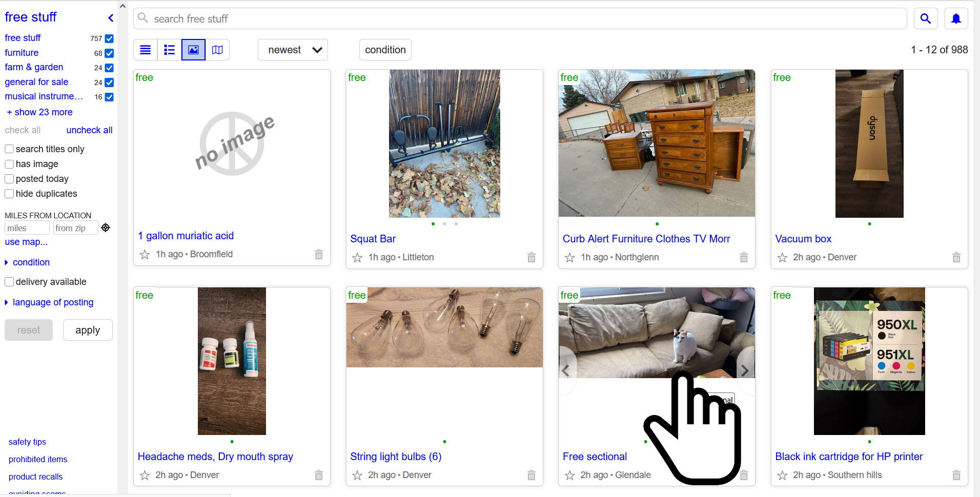Open the light bulbs photo thumbnail
The height and width of the screenshot is (497, 980).
[x=444, y=327]
